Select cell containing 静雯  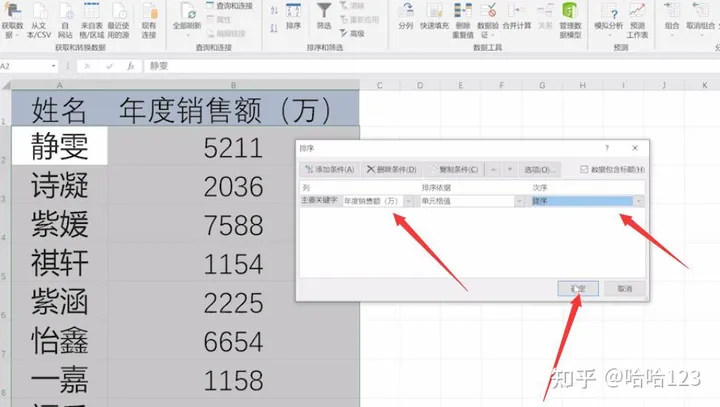click(x=59, y=146)
